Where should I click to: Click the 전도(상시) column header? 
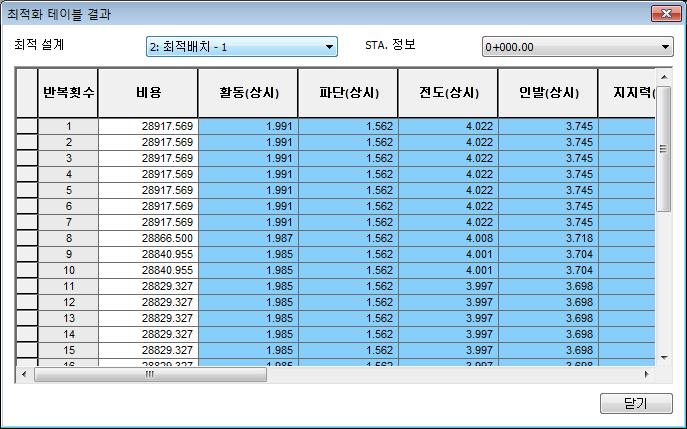tap(448, 93)
